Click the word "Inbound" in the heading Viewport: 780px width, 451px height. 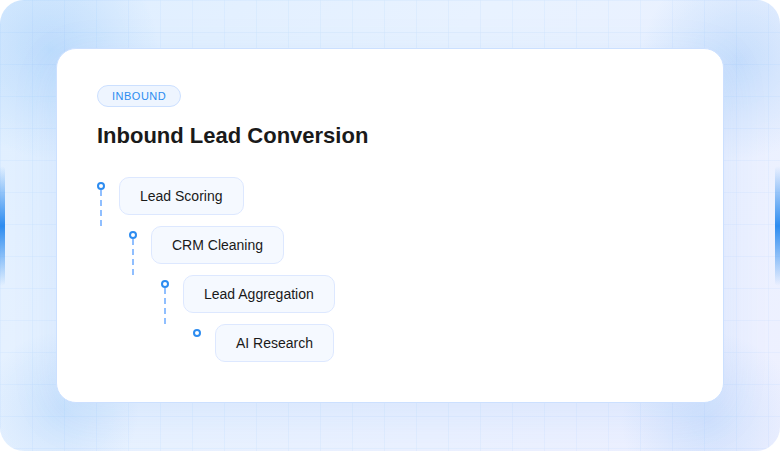tap(140, 136)
